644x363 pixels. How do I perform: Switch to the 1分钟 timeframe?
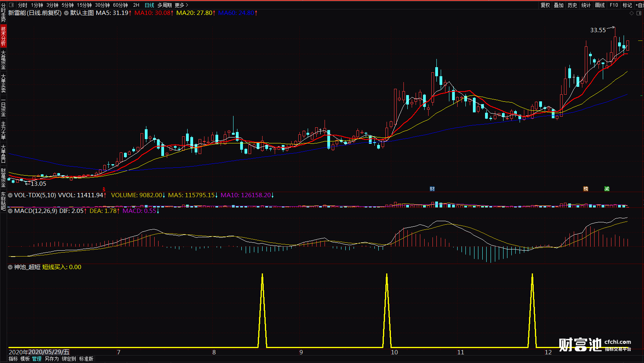[37, 5]
